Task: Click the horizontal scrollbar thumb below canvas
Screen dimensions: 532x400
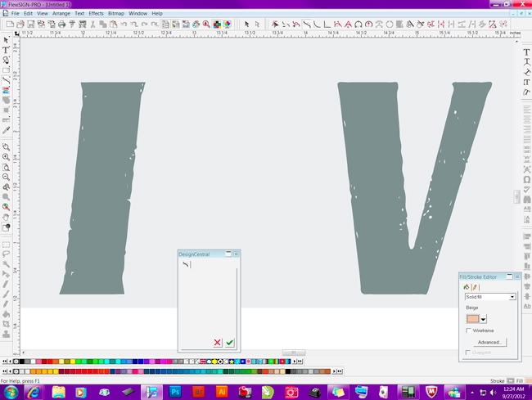Action: pyautogui.click(x=294, y=353)
